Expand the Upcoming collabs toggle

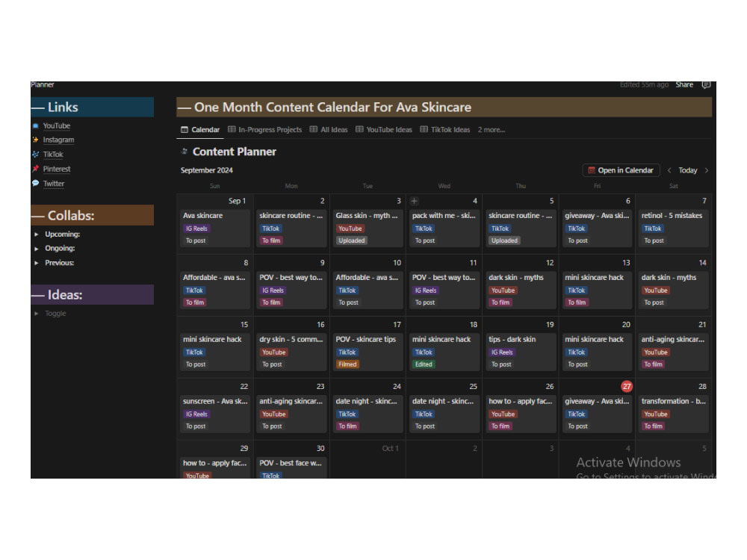[x=36, y=234]
